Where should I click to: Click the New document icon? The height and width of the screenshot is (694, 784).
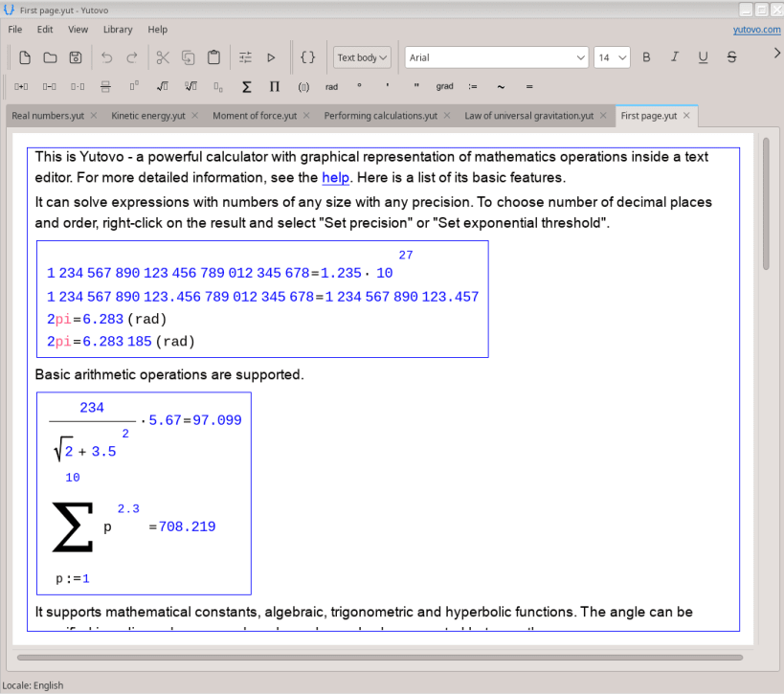click(x=25, y=57)
